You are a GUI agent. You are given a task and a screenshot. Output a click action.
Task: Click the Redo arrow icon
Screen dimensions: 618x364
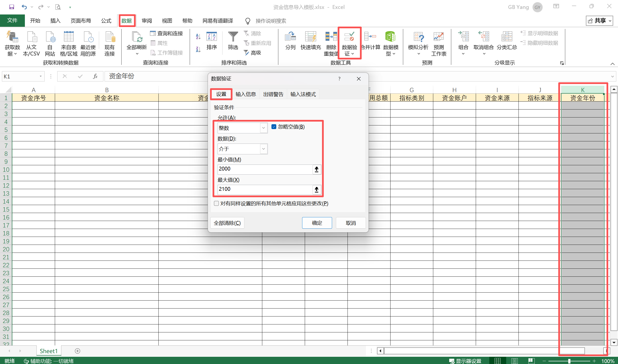[x=41, y=7]
